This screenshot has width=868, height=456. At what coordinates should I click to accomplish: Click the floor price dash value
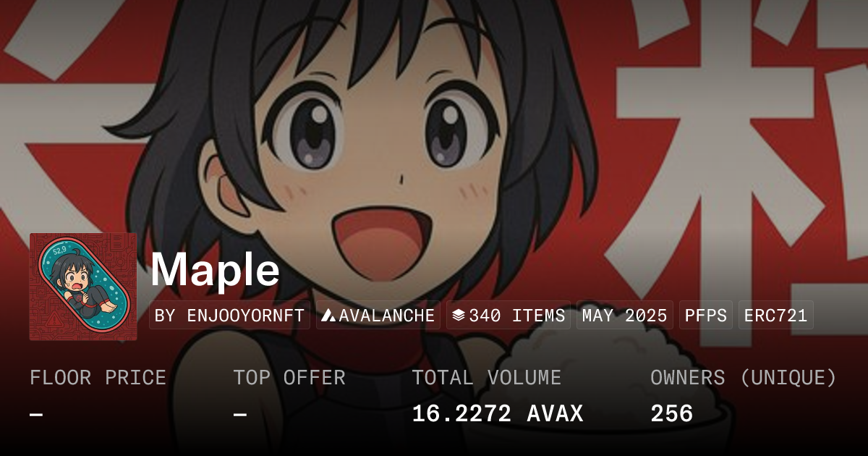36,415
